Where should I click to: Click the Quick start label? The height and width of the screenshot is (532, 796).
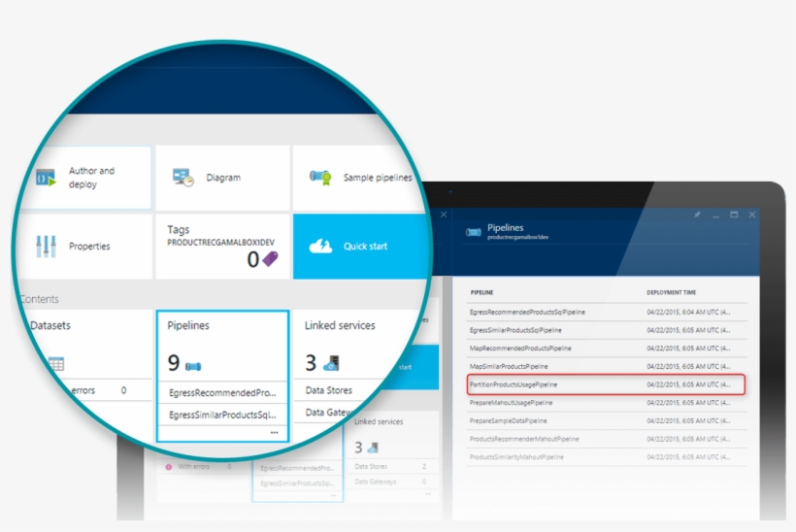point(365,247)
